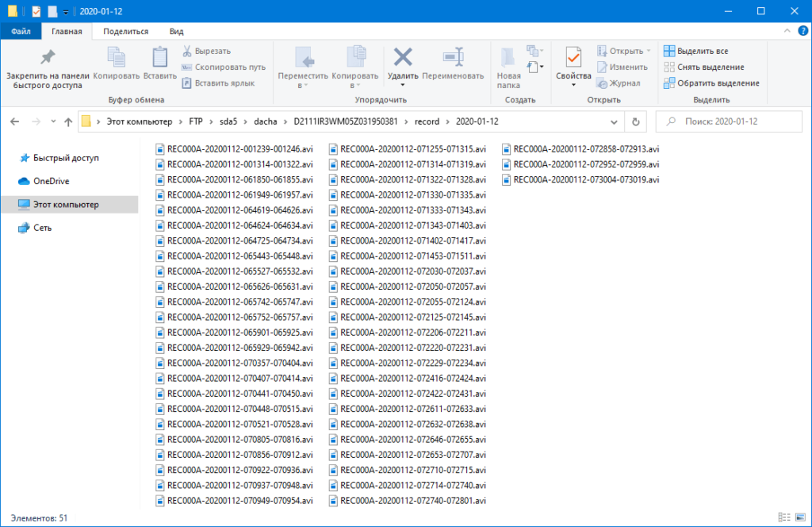Click the refresh button beside the address bar

[x=635, y=122]
